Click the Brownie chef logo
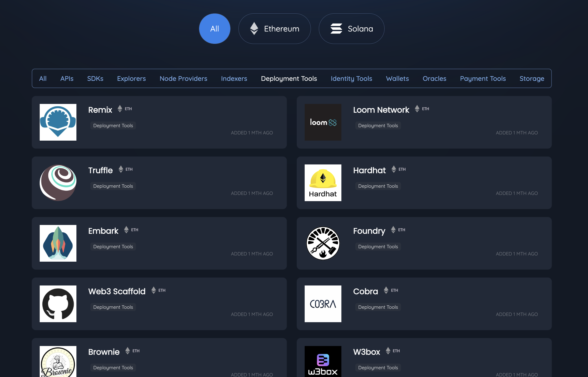Image resolution: width=588 pixels, height=377 pixels. click(58, 362)
